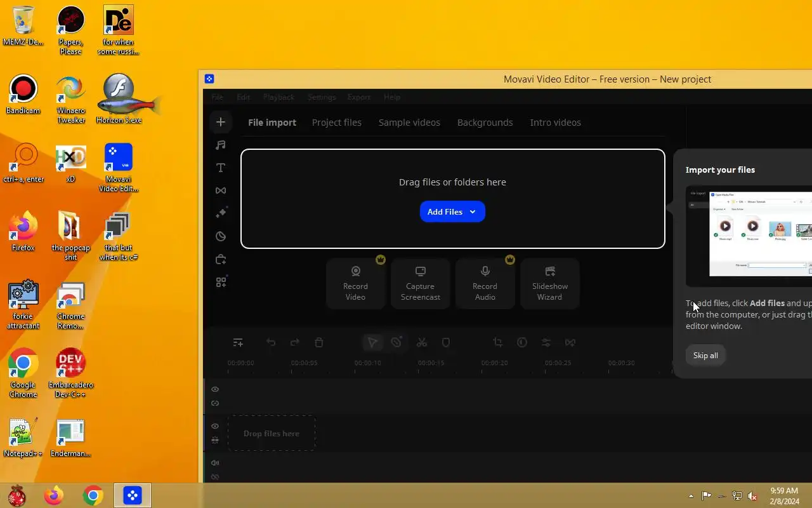
Task: Click the Undo arrow in timeline toolbar
Action: point(271,342)
